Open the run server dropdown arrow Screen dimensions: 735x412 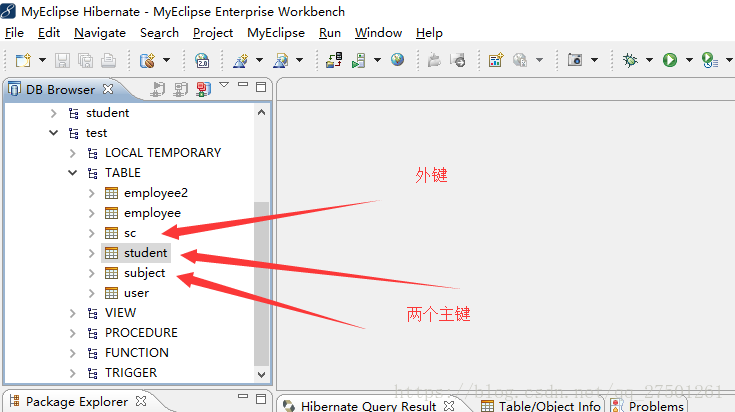[377, 60]
